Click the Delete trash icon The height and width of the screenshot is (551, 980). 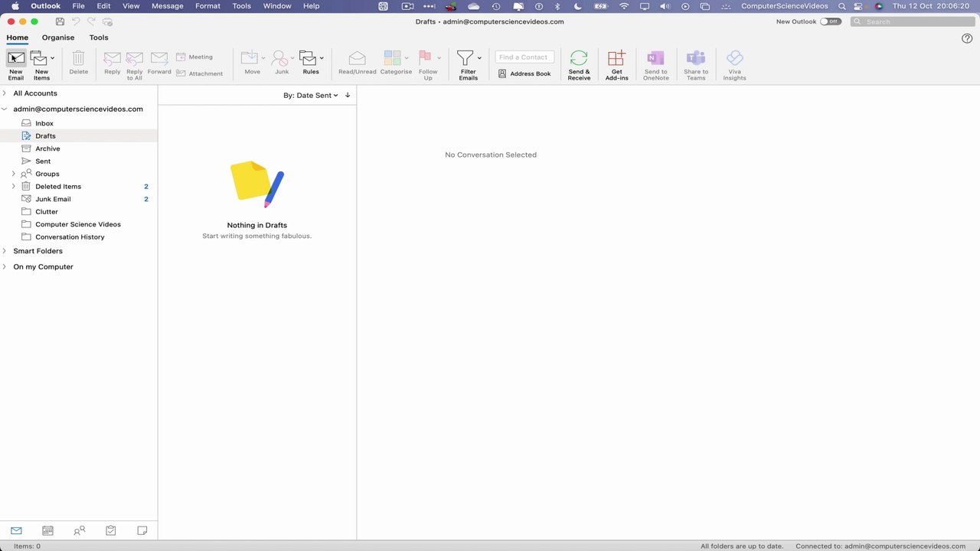(x=78, y=58)
